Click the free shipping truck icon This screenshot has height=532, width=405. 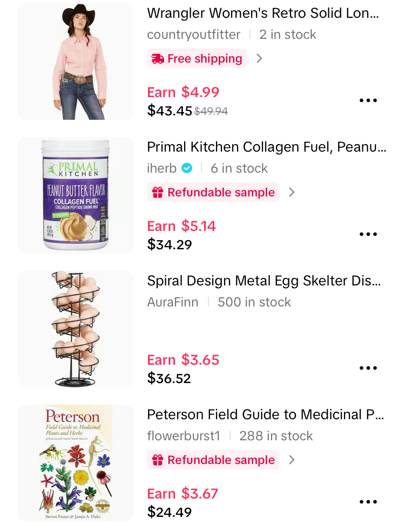[158, 59]
